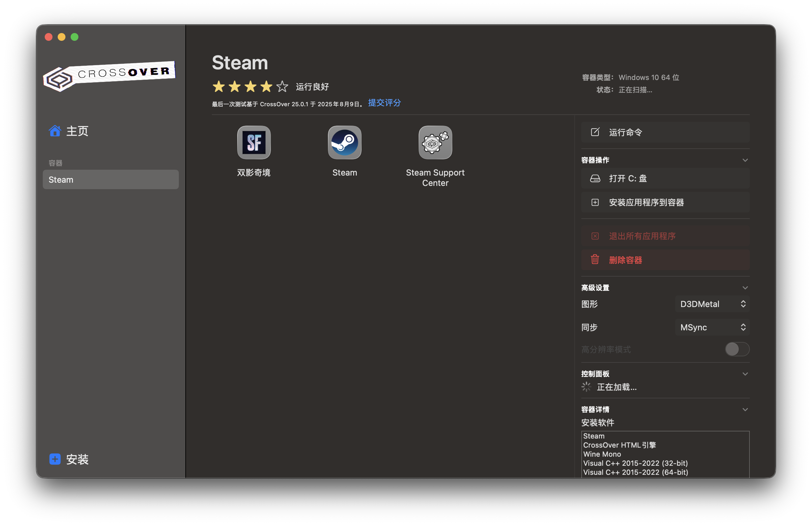Toggle the 高分辨率模式 switch
This screenshot has height=526, width=812.
pos(737,349)
